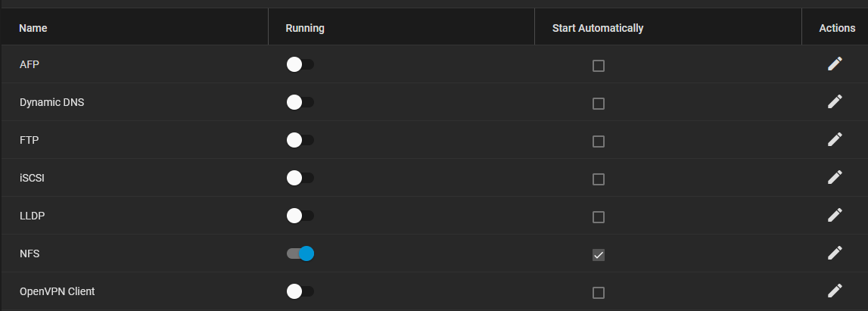The image size is (868, 311).
Task: Edit the FTP service configuration
Action: point(835,140)
